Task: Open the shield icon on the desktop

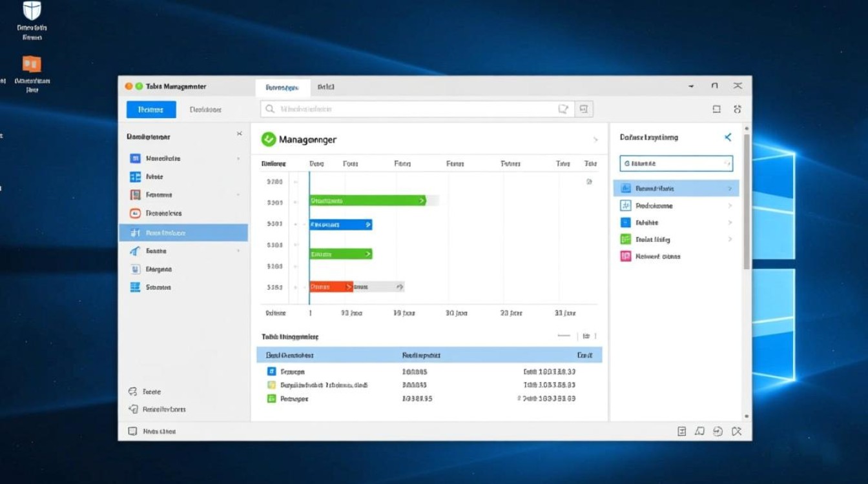Action: 32,11
